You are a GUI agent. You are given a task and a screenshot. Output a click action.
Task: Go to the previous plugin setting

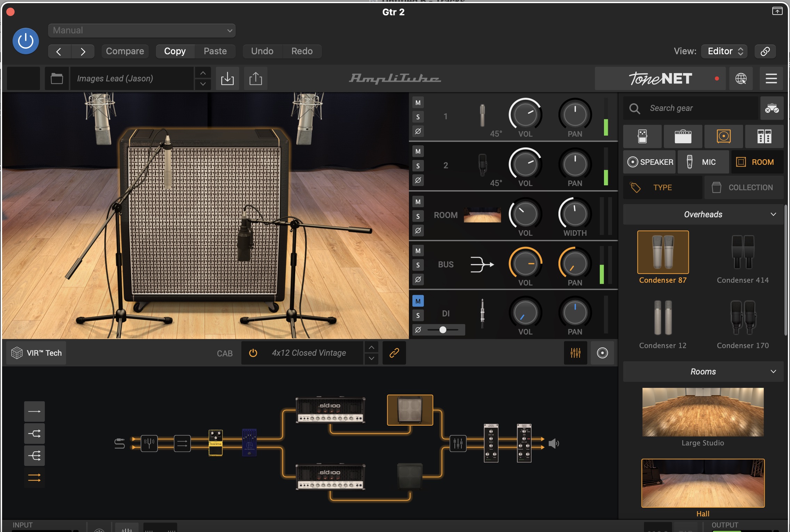(59, 51)
